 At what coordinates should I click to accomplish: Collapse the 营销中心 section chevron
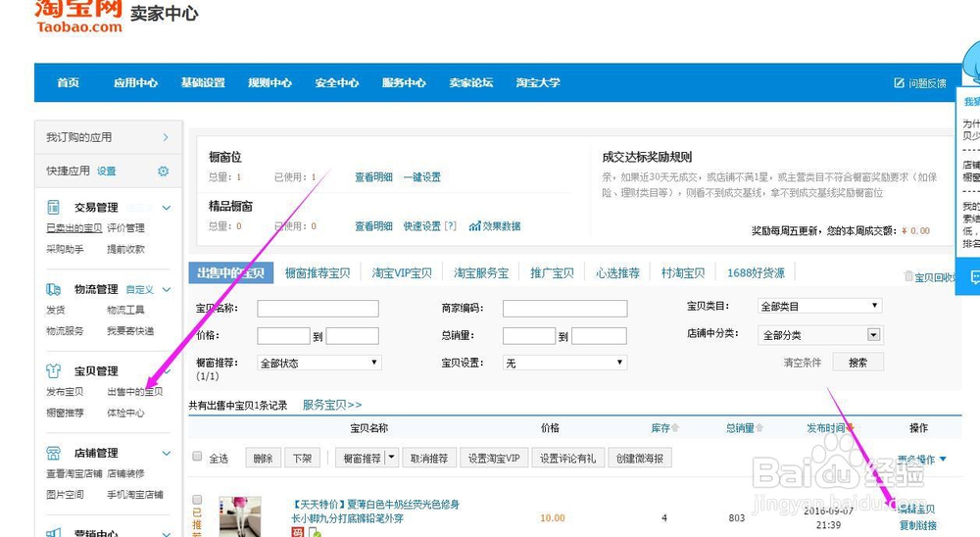167,534
